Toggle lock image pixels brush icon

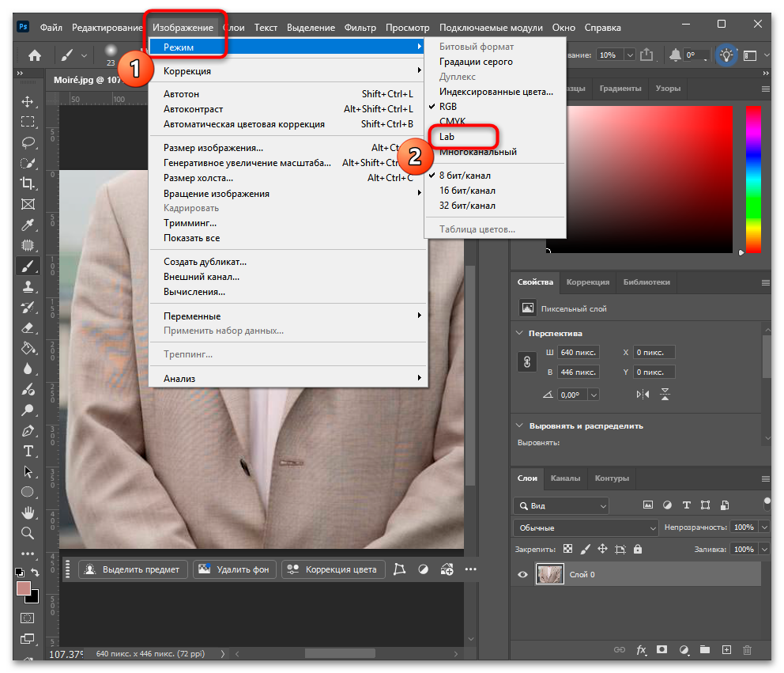pos(585,549)
